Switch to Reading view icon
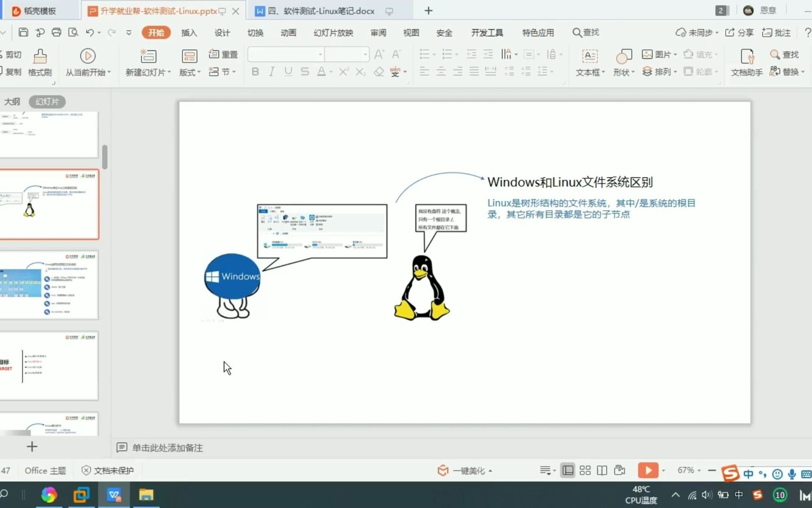Screen dimensions: 812x508 point(602,470)
